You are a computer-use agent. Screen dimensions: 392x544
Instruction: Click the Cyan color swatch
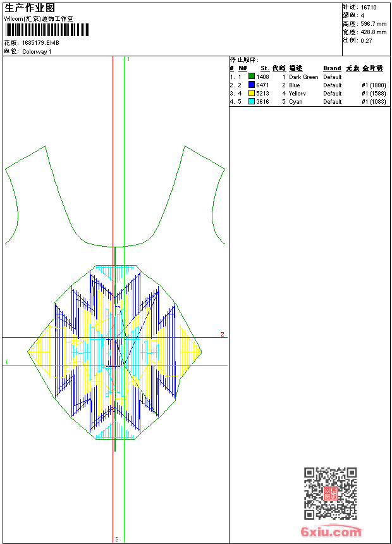252,101
